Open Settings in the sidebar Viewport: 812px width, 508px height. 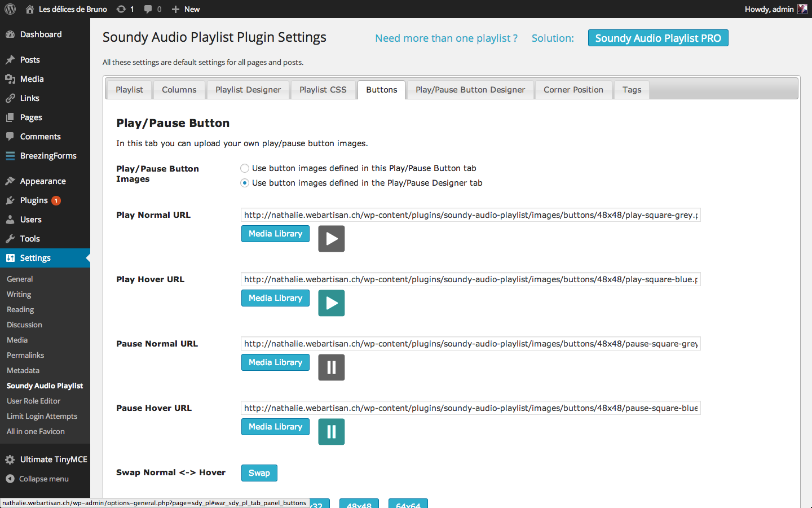[45, 258]
